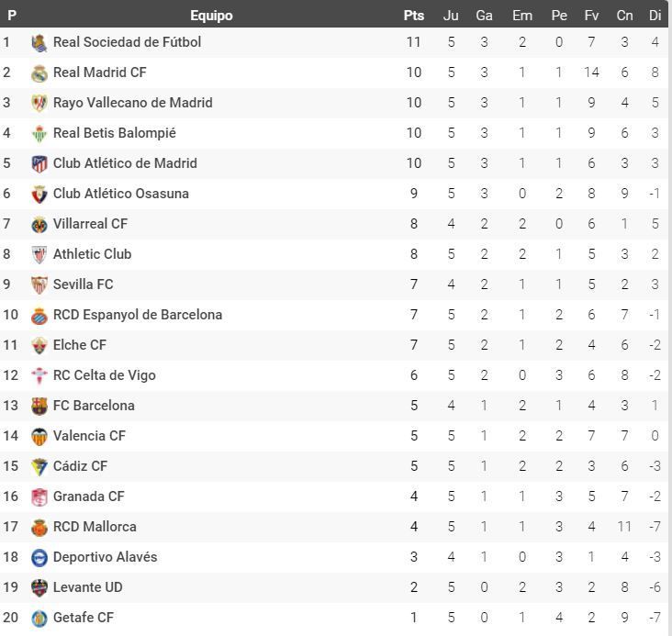This screenshot has height=636, width=672.
Task: Click the Di goal difference header
Action: (x=655, y=15)
